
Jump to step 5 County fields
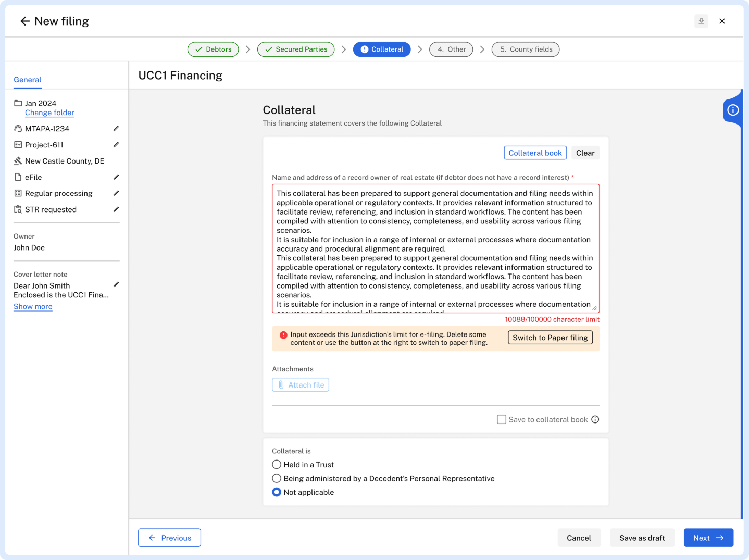tap(526, 49)
